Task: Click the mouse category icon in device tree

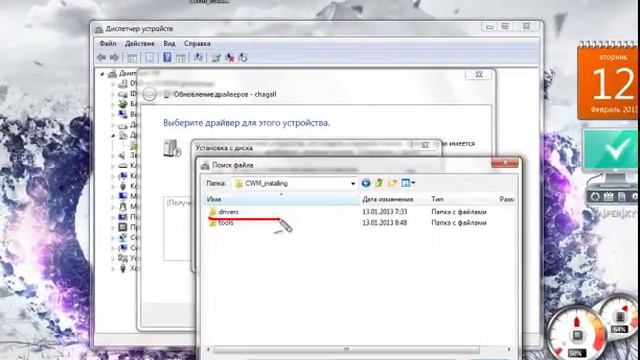Action: (122, 207)
